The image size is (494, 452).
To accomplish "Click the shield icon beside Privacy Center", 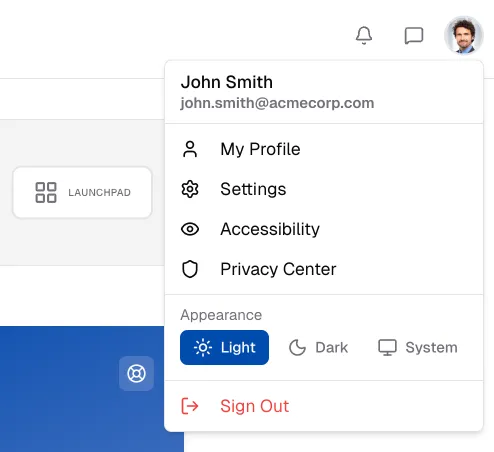I will coord(190,269).
